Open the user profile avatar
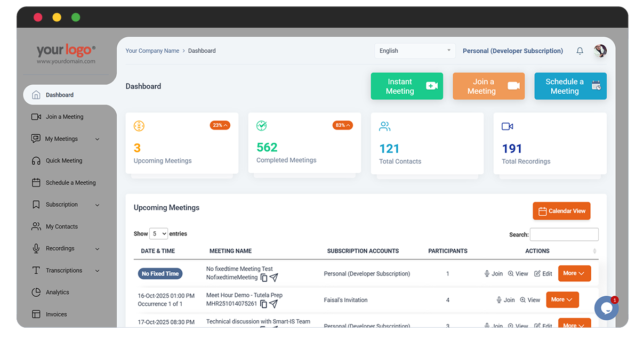 [600, 51]
